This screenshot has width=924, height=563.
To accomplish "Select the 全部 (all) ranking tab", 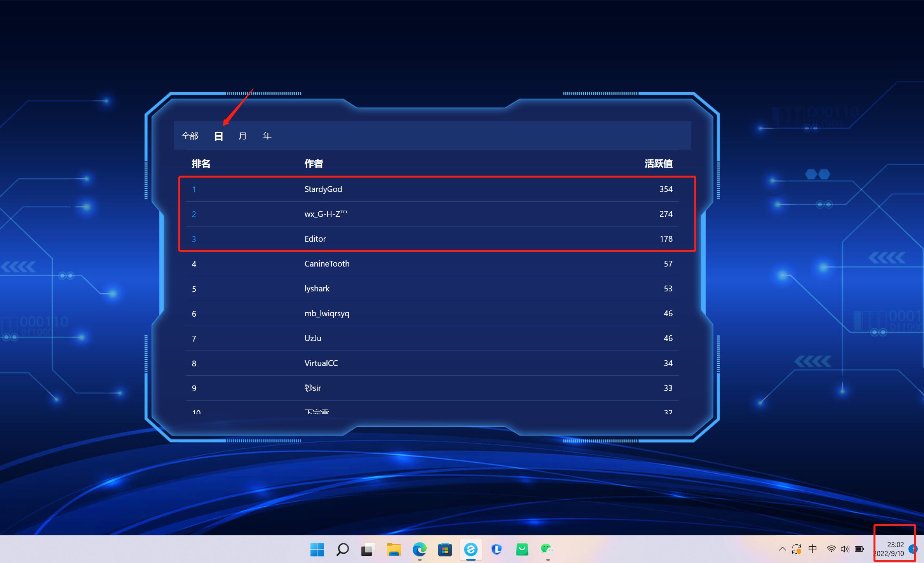I will point(190,136).
